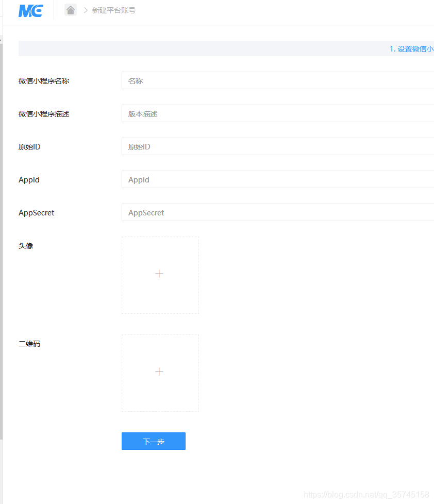Click the AppSecret field label
Viewport: 434px width, 504px height.
36,213
